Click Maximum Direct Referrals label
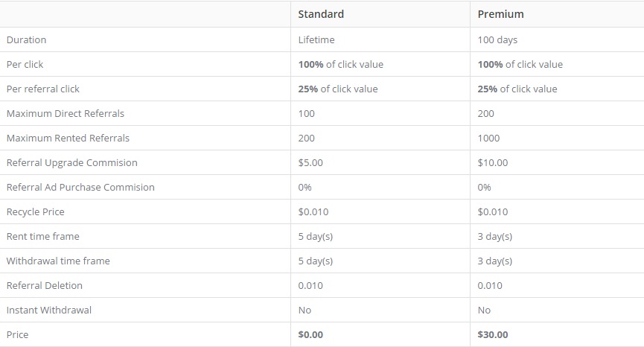This screenshot has height=347, width=644. tap(66, 113)
